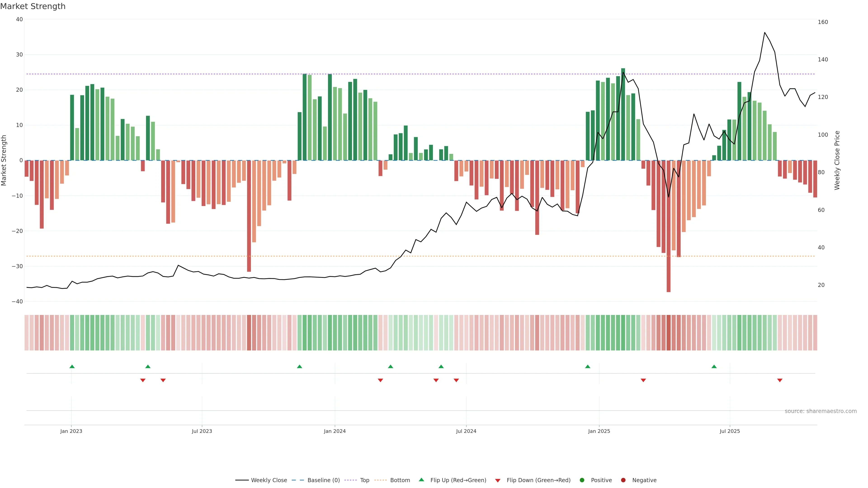Click the Weekly Close Price axis title
Viewport: 868px width, 488px height.
837,160
